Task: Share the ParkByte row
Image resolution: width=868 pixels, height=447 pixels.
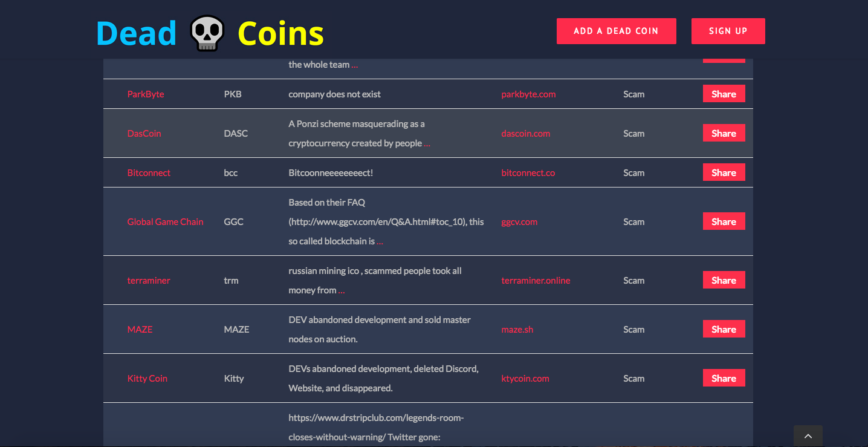Action: tap(724, 94)
